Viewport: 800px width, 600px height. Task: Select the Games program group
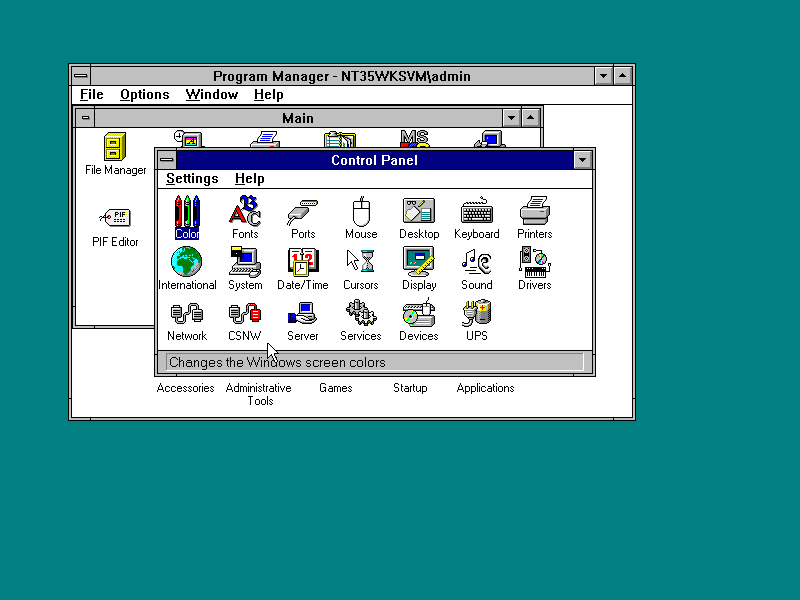pos(336,388)
